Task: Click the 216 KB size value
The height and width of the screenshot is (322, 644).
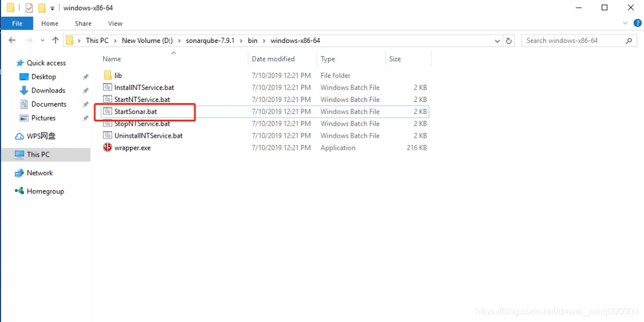Action: [417, 148]
